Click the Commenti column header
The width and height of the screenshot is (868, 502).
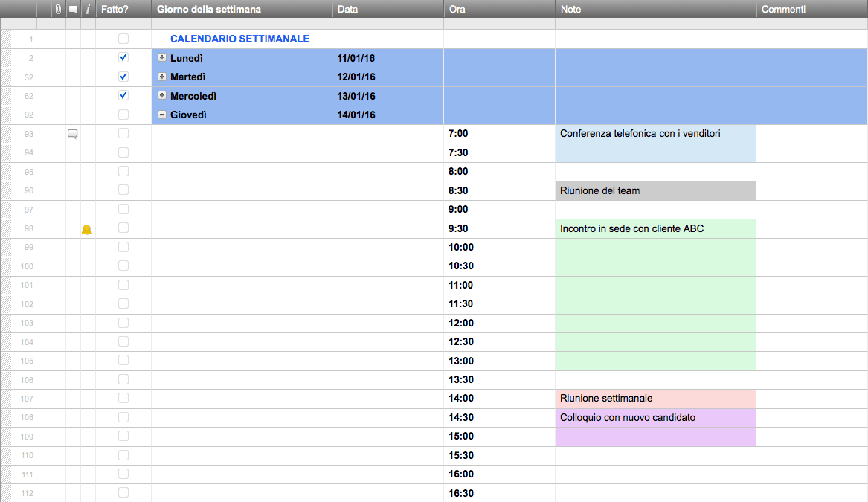point(811,10)
